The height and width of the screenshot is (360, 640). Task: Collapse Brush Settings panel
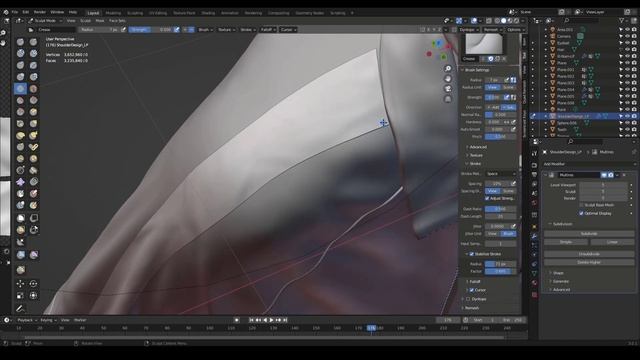click(x=476, y=70)
